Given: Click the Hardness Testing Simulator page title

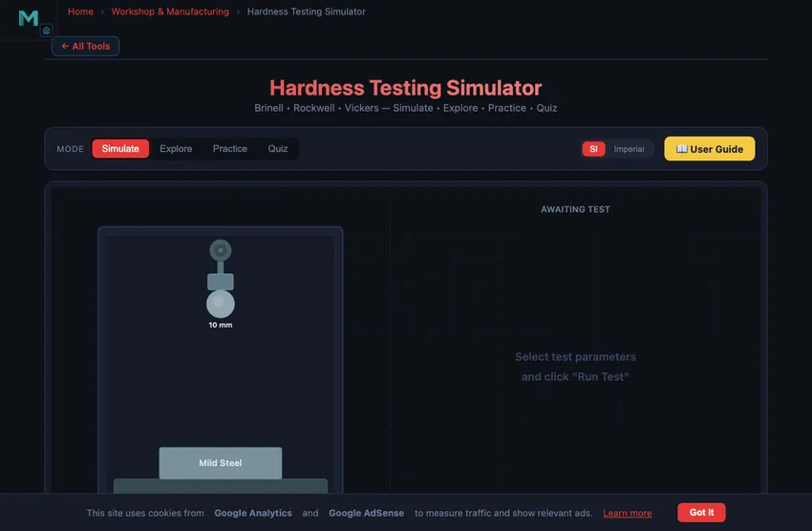Looking at the screenshot, I should point(405,88).
